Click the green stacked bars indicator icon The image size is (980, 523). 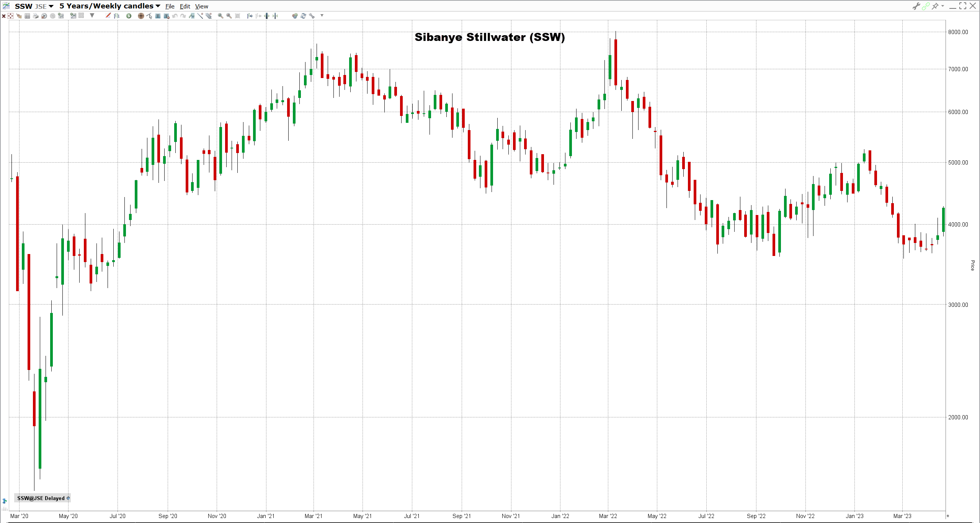[192, 16]
